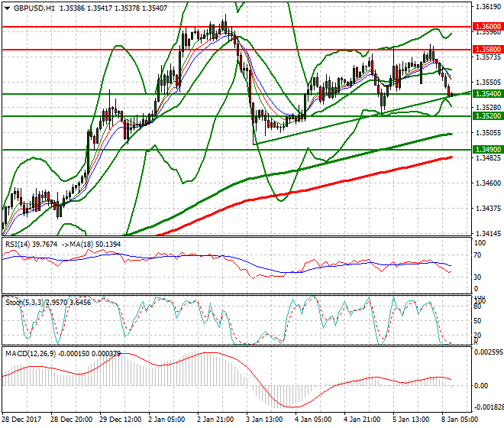Select the red 1.36000 price level tag
504x428 pixels.
click(483, 25)
